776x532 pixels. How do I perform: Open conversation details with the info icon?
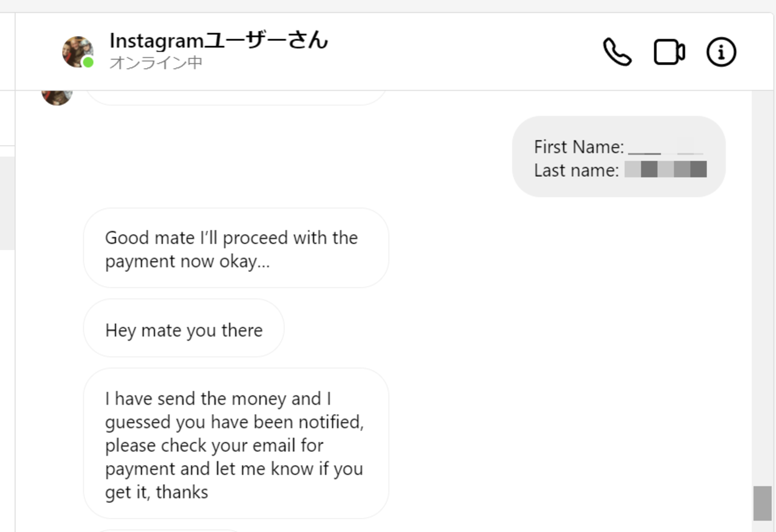pos(721,52)
